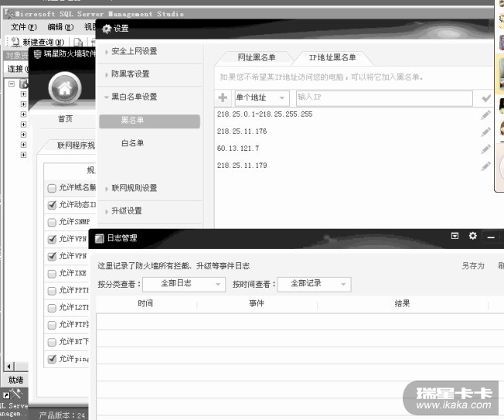Edit the 218.25.11.179 entry pencil icon
The image size is (504, 420).
pos(485,166)
